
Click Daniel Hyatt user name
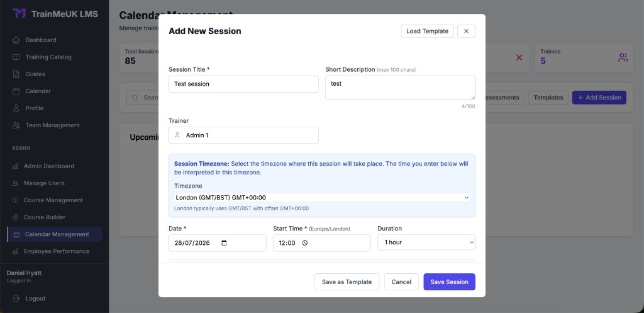click(x=25, y=273)
